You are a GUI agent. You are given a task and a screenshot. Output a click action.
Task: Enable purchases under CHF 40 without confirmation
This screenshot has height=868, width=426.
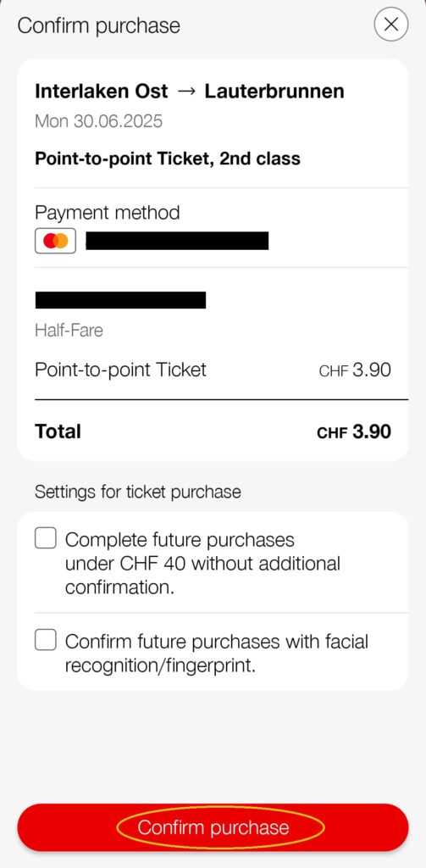click(46, 538)
